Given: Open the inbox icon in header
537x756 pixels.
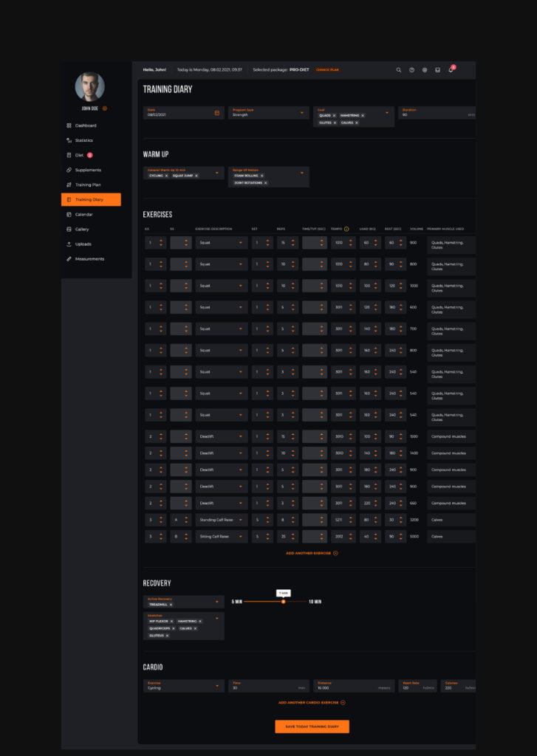Looking at the screenshot, I should [437, 70].
